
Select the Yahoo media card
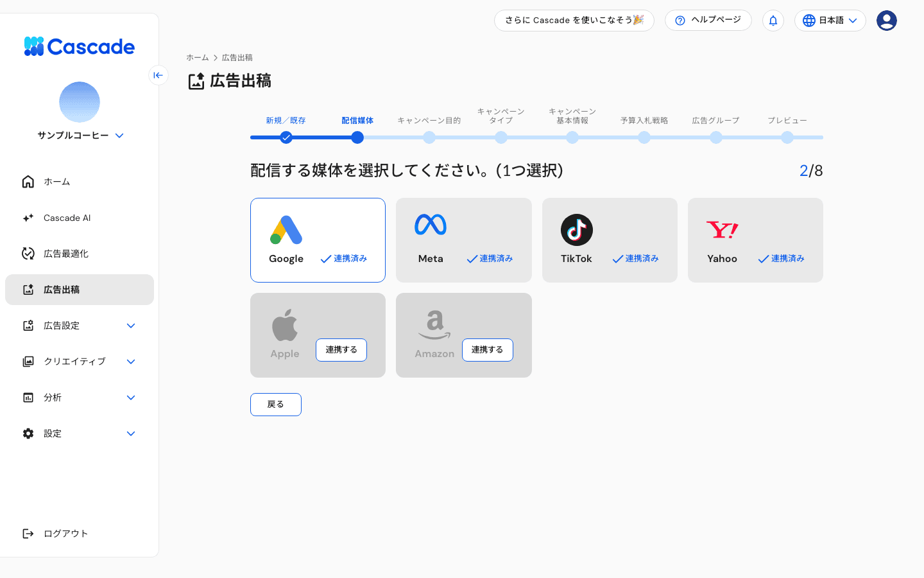click(x=755, y=240)
